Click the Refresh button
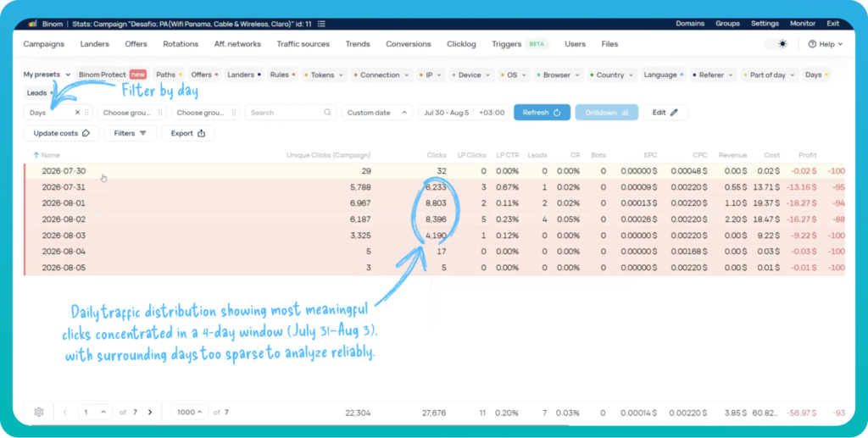Image resolution: width=868 pixels, height=438 pixels. coord(542,113)
